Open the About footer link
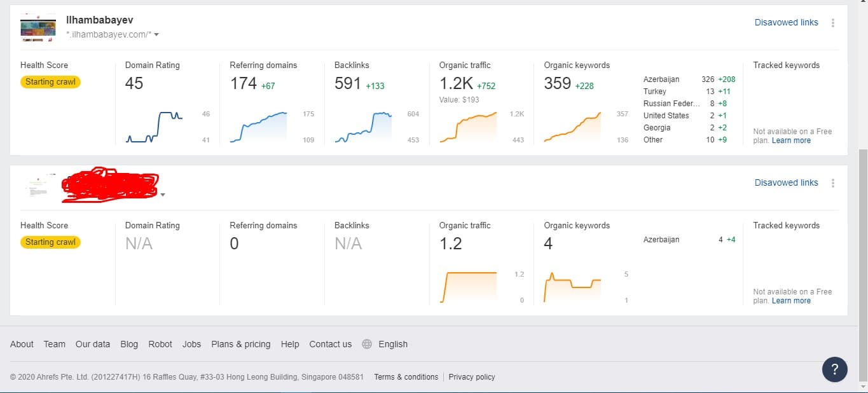Image resolution: width=868 pixels, height=393 pixels. click(x=22, y=344)
